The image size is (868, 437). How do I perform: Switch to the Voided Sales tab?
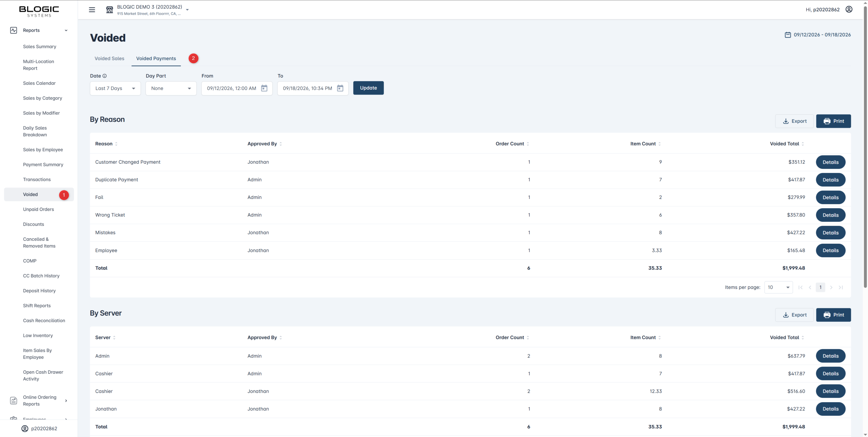109,58
